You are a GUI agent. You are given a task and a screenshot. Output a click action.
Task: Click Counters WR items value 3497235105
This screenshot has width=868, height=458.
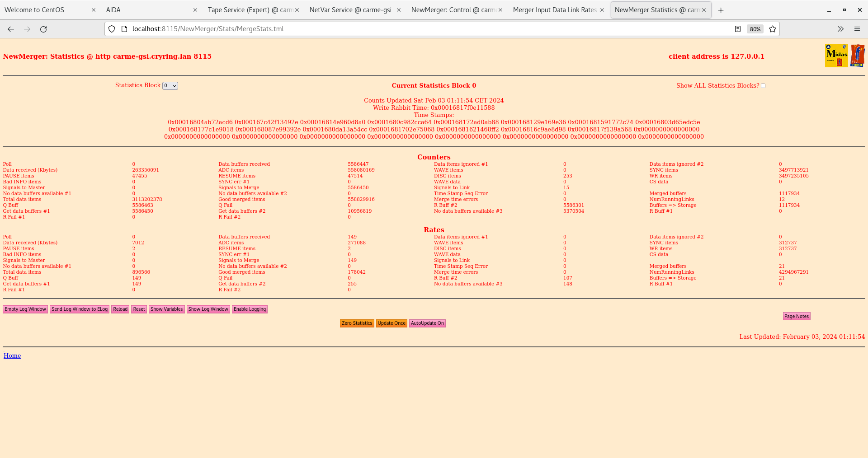tap(794, 176)
